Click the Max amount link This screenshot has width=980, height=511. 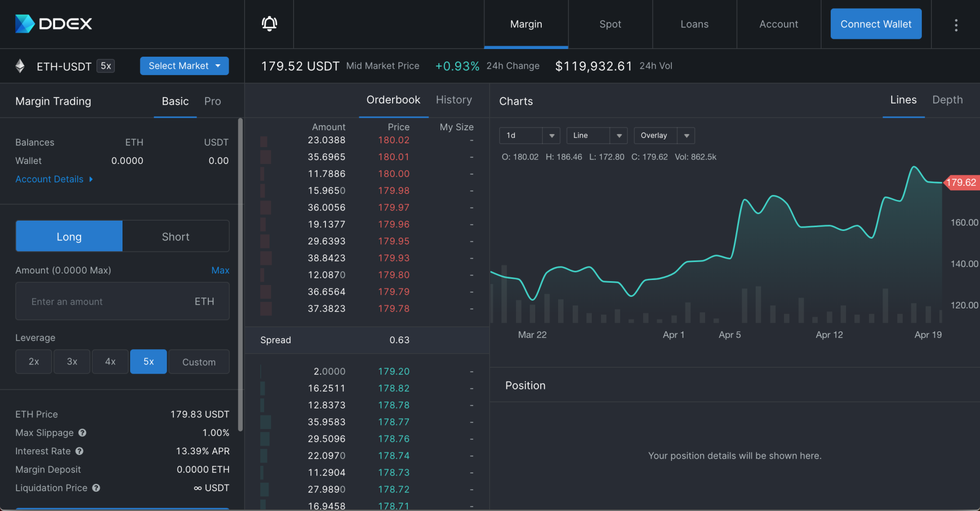(220, 270)
